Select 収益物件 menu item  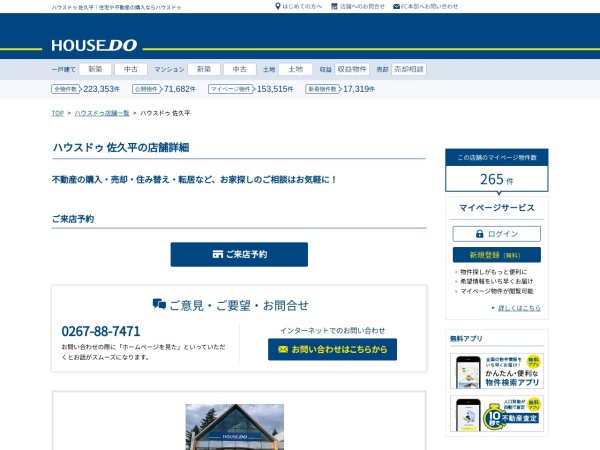352,69
